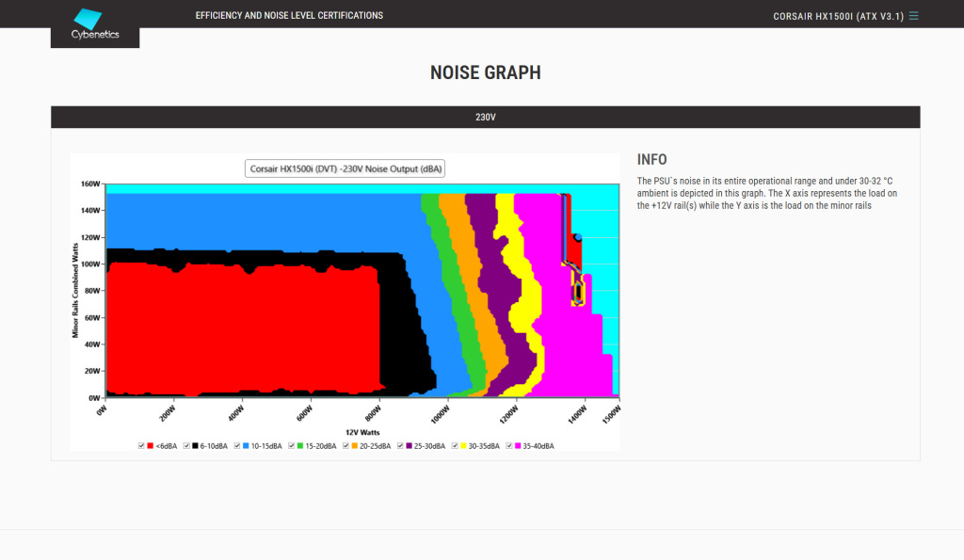
Task: Click the chart title Corsair HX1500i label
Action: point(345,169)
